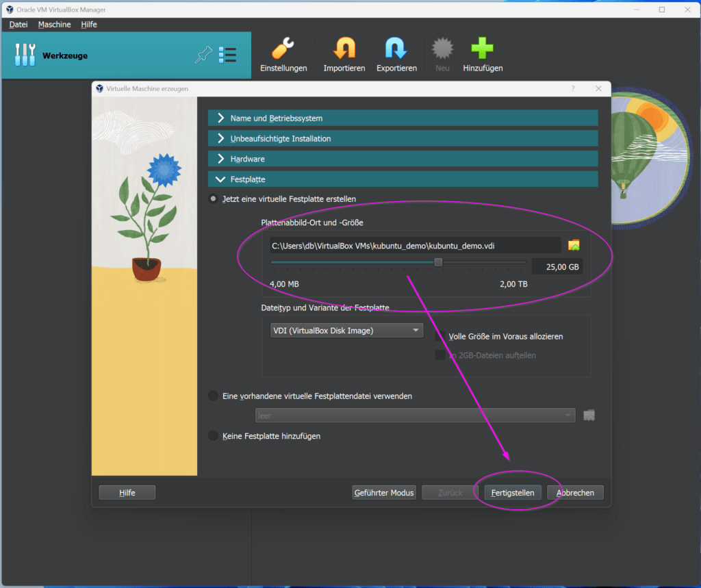Toggle 'In 2GB-Dateien aufteilen' checkbox
The image size is (701, 588).
(x=440, y=355)
